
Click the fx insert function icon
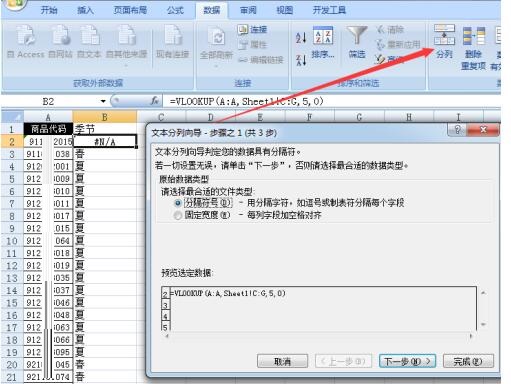(154, 101)
